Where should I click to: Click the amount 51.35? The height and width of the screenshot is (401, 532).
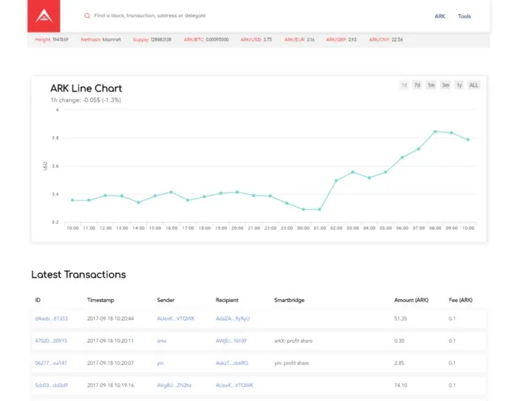pos(400,318)
